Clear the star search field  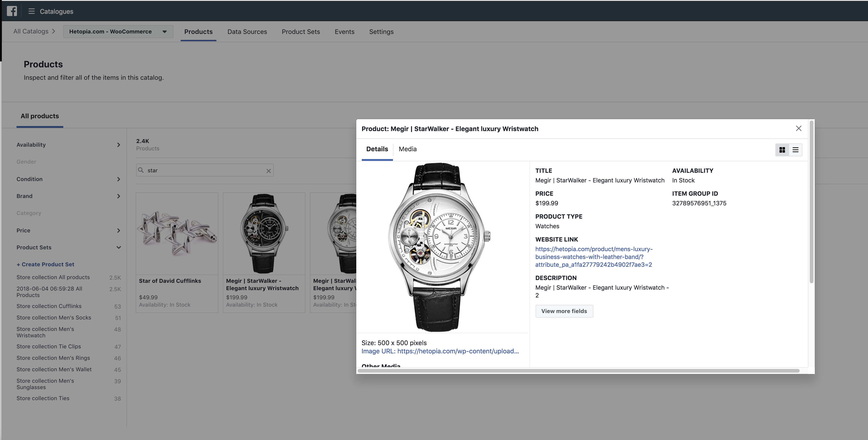tap(268, 171)
